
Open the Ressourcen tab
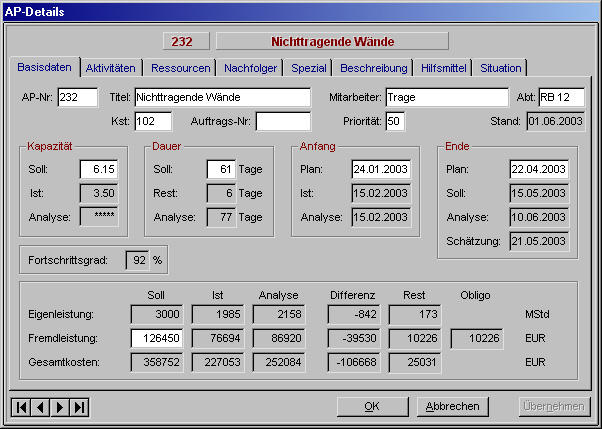pos(182,68)
